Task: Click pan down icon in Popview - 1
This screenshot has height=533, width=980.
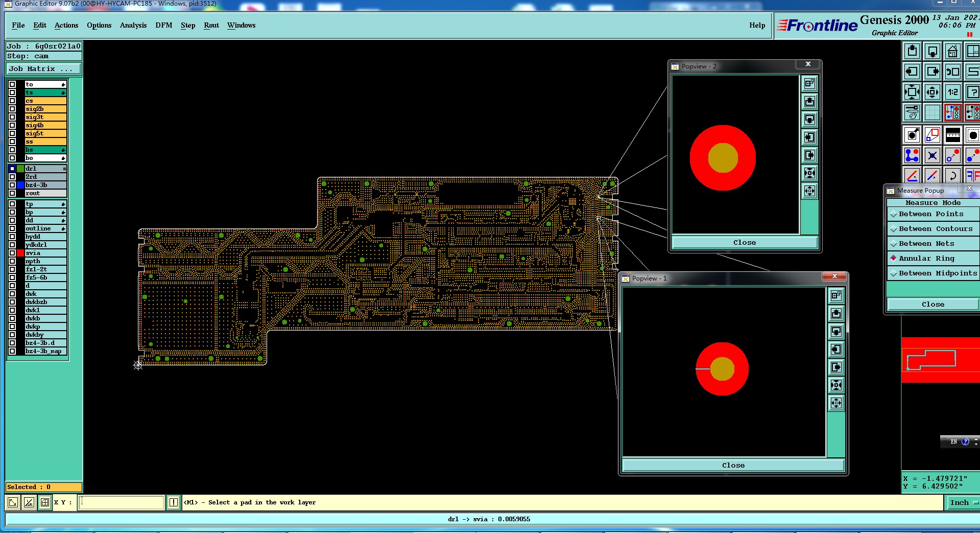Action: click(x=836, y=332)
